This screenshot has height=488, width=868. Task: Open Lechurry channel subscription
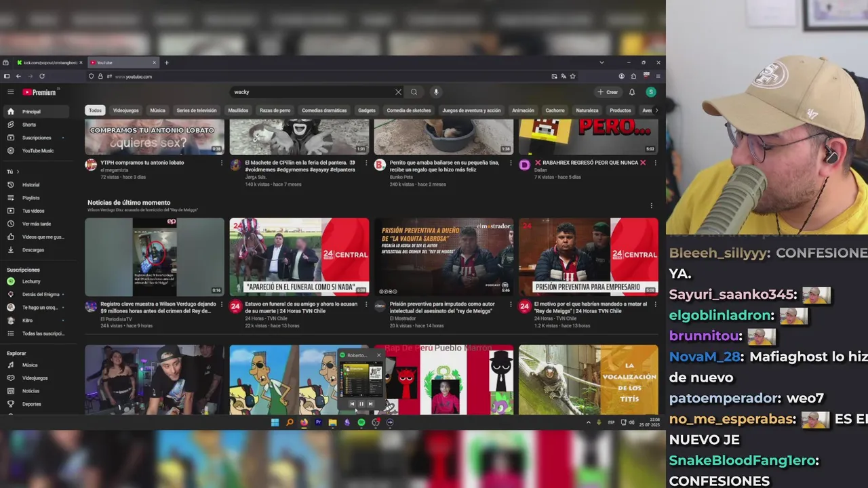click(35, 281)
